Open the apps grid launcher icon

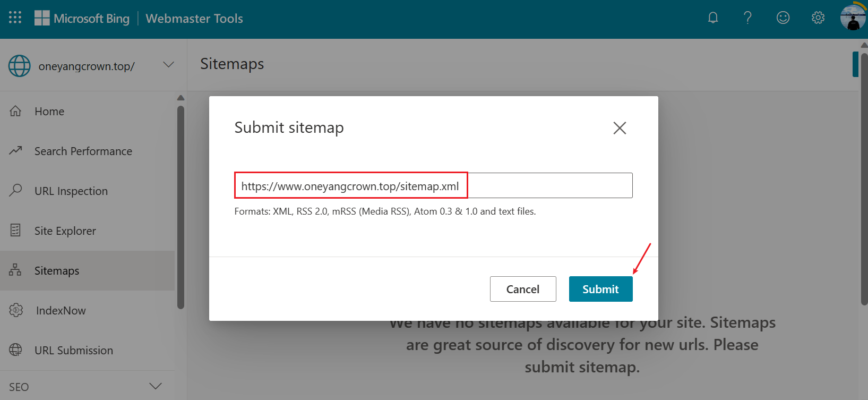pos(15,18)
